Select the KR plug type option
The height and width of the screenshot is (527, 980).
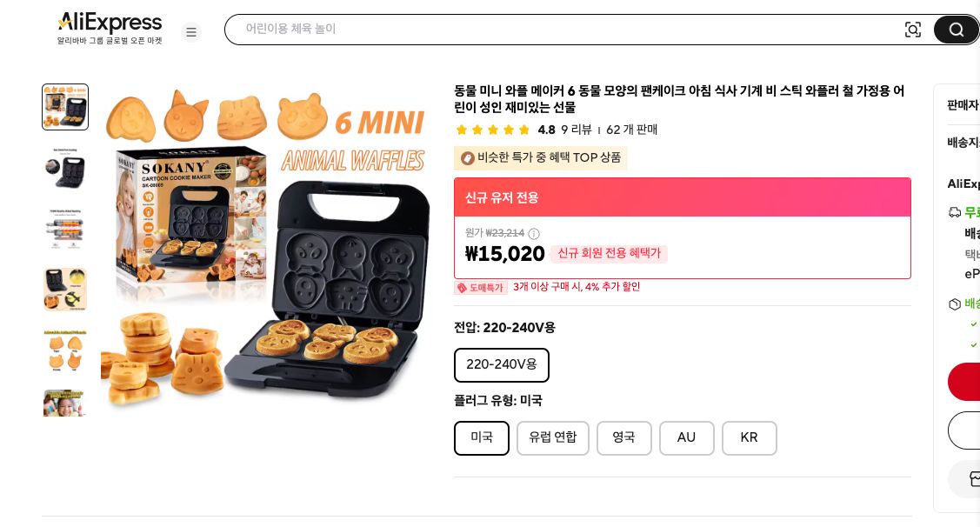(x=749, y=438)
